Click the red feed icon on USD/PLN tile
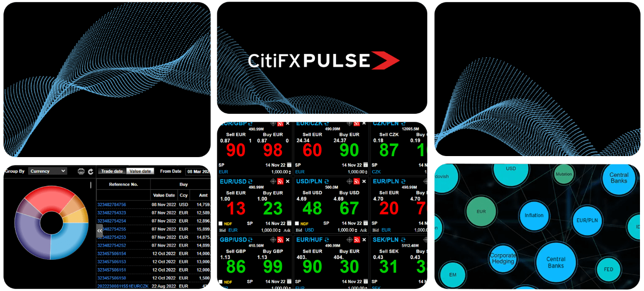The image size is (644, 291). (x=357, y=181)
